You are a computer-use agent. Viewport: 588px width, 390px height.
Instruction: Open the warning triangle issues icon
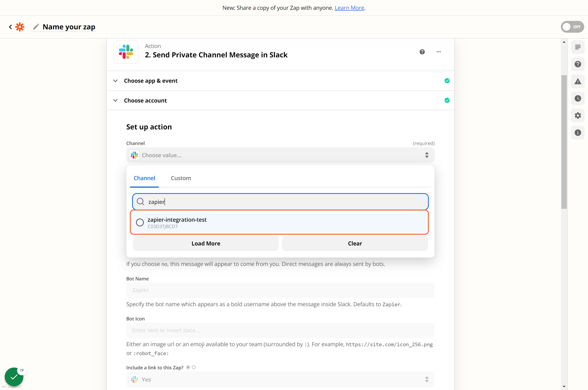[578, 81]
